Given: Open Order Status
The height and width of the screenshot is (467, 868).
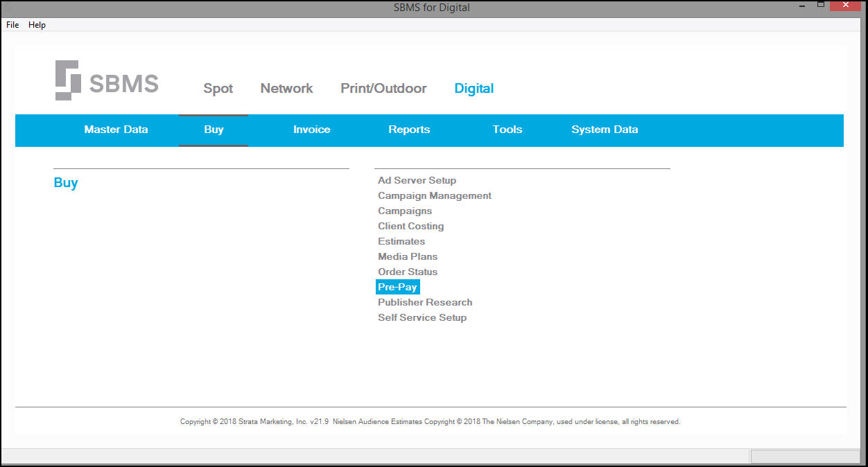Looking at the screenshot, I should click(x=408, y=272).
